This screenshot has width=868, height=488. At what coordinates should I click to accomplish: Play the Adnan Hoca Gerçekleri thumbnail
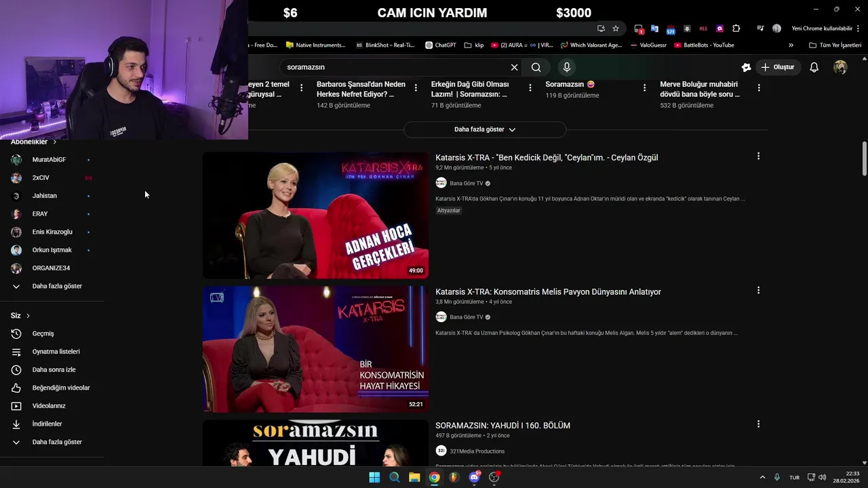(315, 216)
